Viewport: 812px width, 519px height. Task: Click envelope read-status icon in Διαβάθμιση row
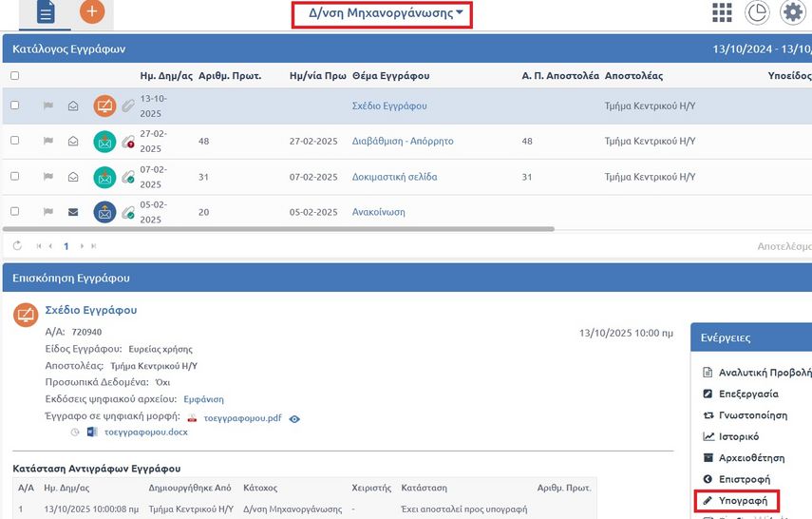pos(73,142)
